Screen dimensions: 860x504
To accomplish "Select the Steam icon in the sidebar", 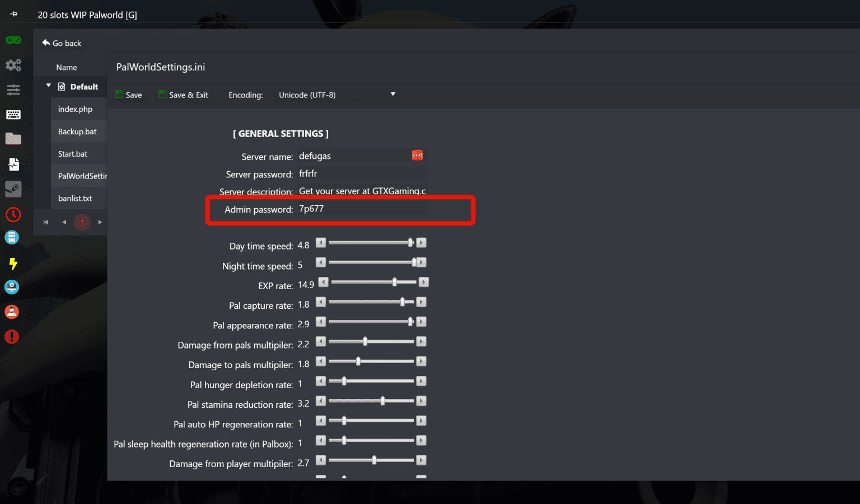I will [13, 189].
